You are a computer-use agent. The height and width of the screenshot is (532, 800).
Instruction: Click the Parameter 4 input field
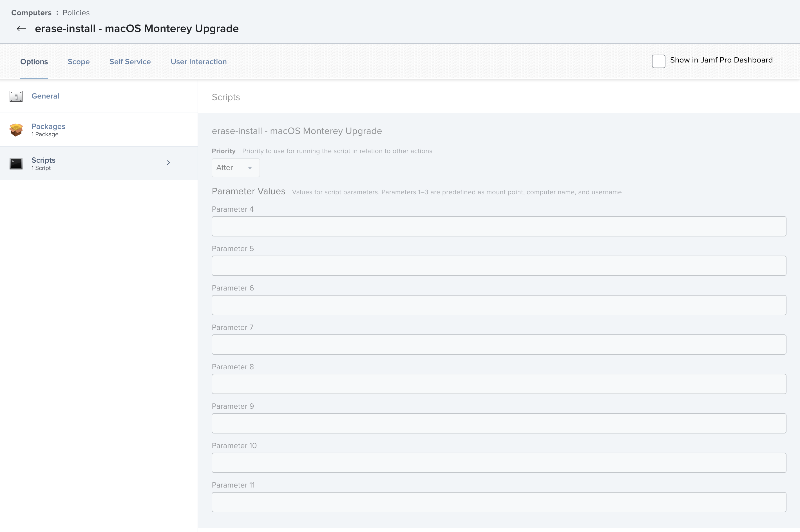[x=499, y=226]
